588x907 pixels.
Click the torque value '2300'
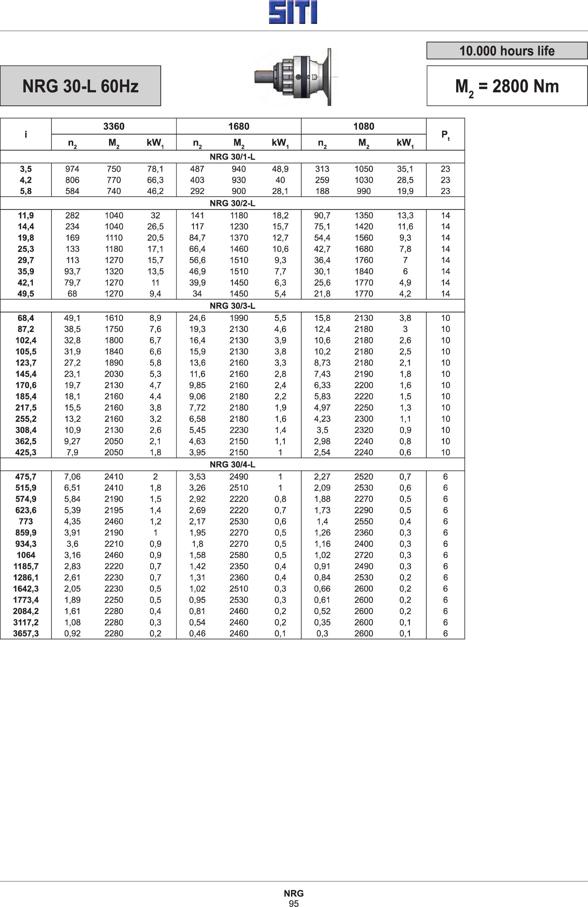pos(364,419)
